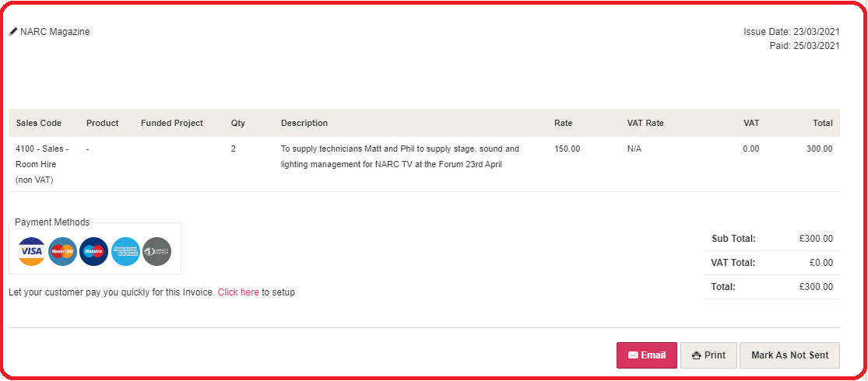
Task: Click the Rate value 150.00
Action: [568, 149]
